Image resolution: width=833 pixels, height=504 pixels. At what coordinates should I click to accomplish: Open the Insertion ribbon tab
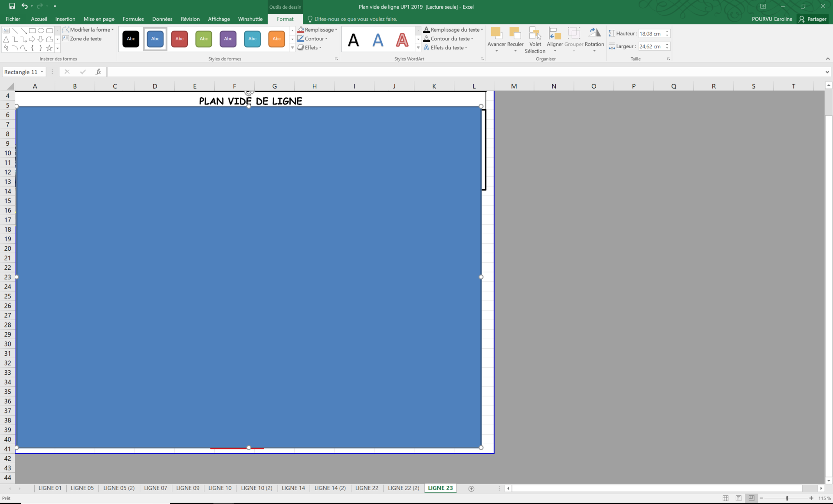coord(65,19)
